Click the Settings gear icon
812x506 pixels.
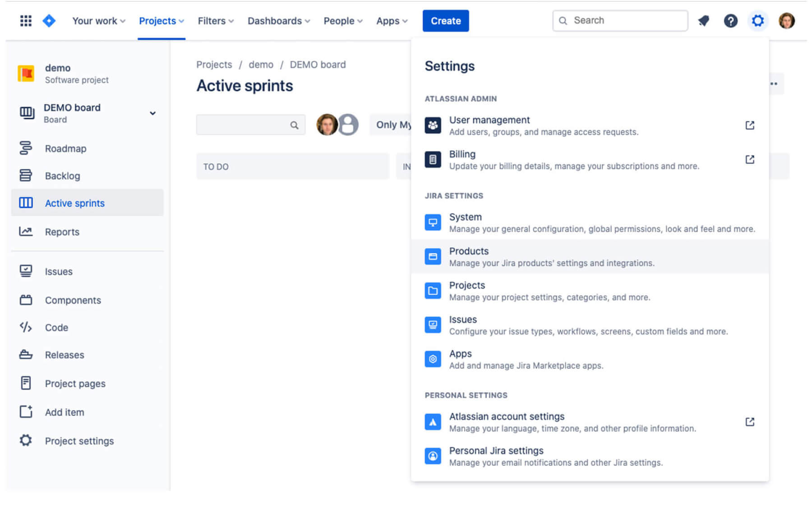click(x=758, y=21)
